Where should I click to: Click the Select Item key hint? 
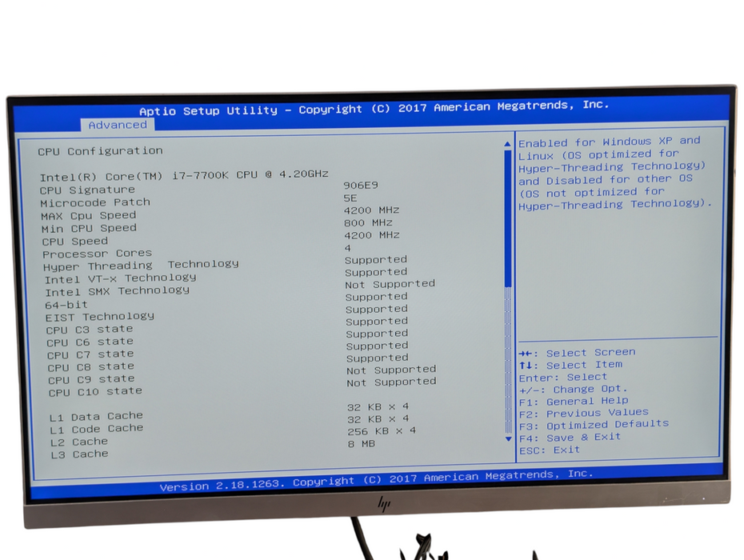(x=571, y=365)
